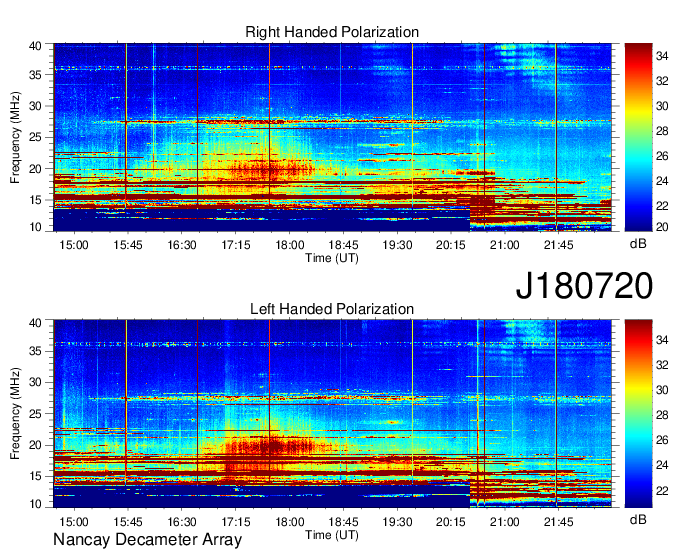Viewport: 680px width, 552px height.
Task: Click the 24 value on Right Handed colorbar
Action: point(662,181)
